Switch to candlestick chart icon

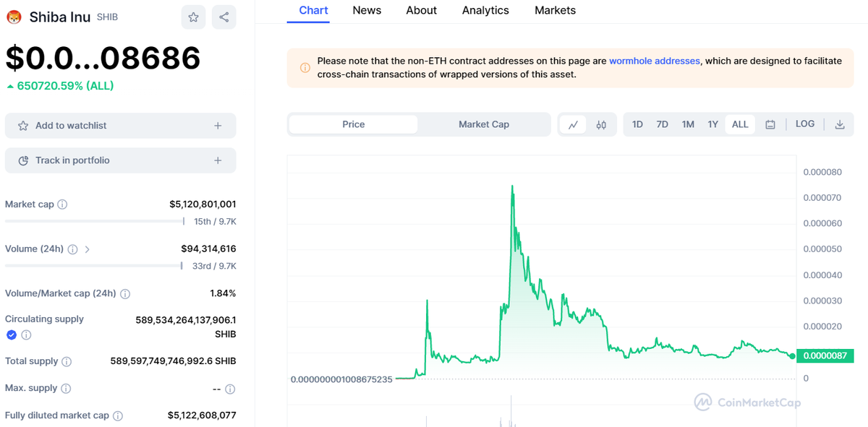pyautogui.click(x=601, y=124)
